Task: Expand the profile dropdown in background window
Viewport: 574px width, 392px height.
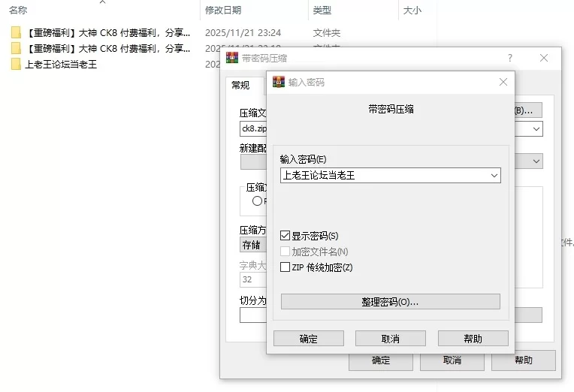Action: (536, 161)
